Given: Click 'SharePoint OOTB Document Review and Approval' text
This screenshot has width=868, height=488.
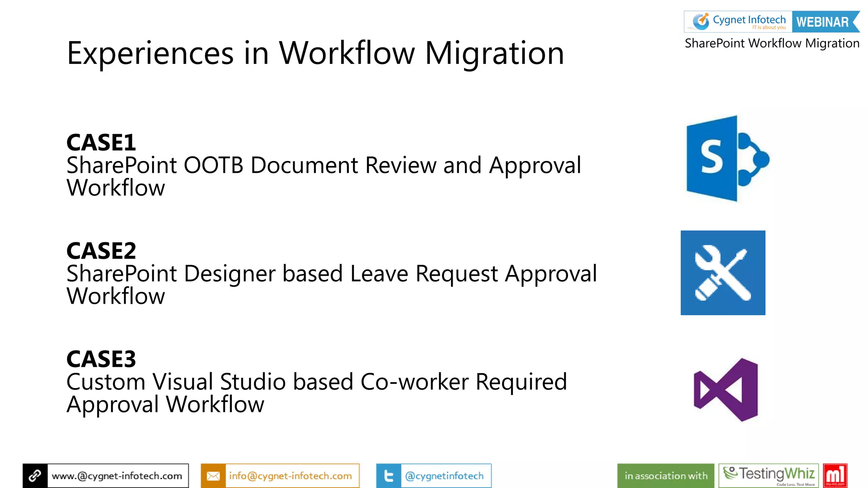Looking at the screenshot, I should (324, 165).
